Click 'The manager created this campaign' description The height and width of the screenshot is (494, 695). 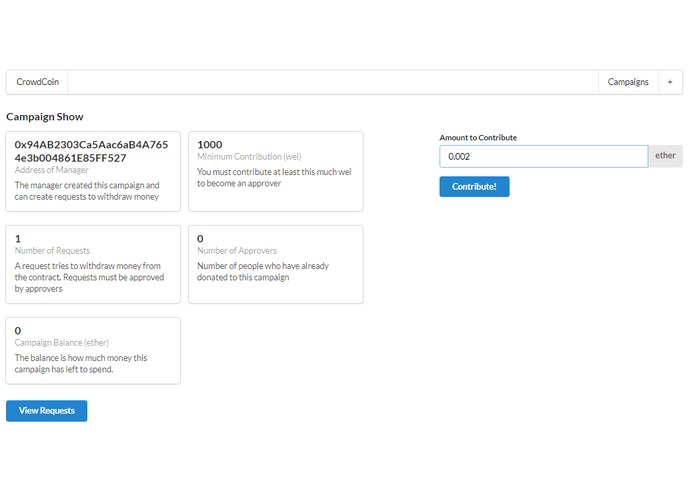coord(87,191)
